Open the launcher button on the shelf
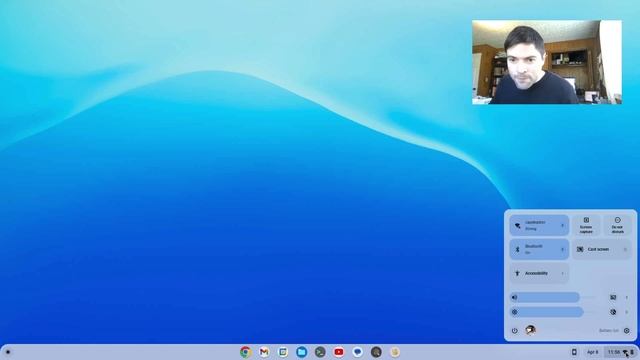The width and height of the screenshot is (640, 360). (8, 352)
